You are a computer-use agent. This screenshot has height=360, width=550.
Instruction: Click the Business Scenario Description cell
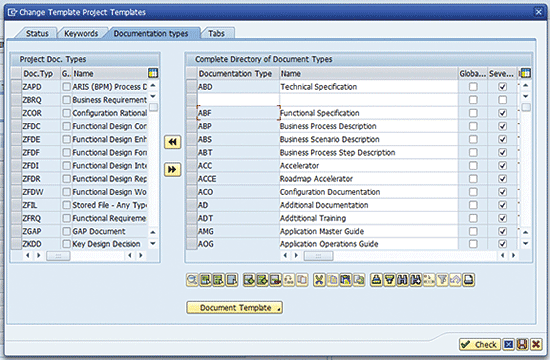click(x=369, y=139)
